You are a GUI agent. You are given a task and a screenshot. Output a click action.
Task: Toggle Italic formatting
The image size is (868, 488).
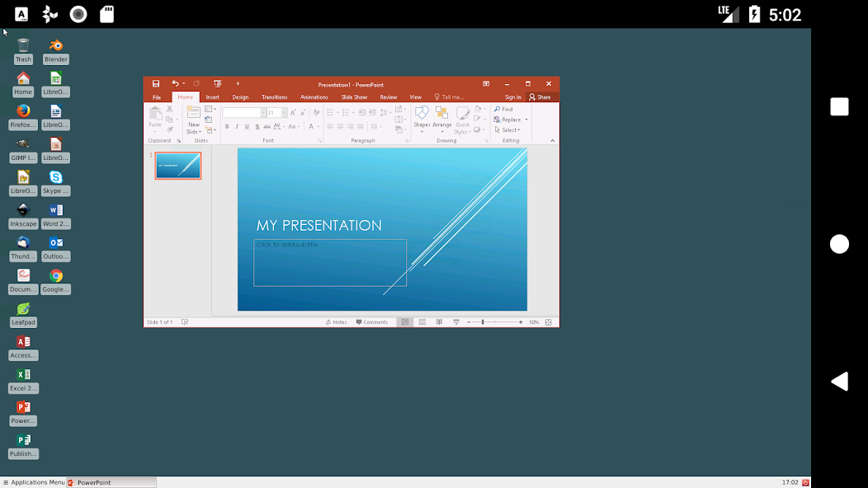237,127
